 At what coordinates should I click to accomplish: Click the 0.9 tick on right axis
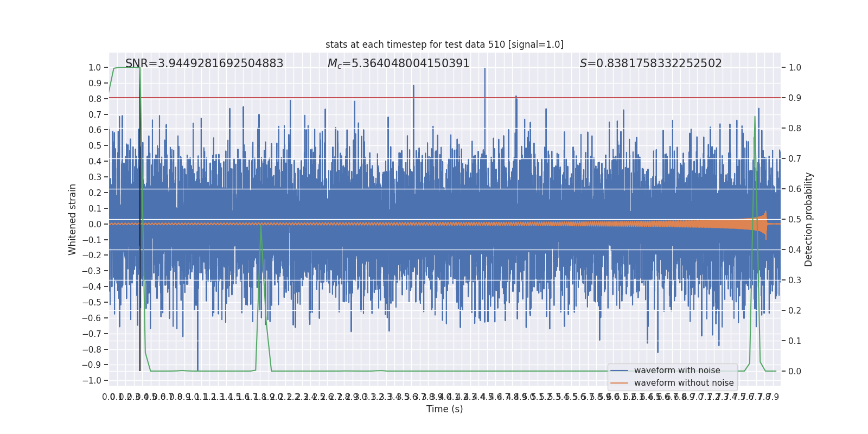(794, 98)
